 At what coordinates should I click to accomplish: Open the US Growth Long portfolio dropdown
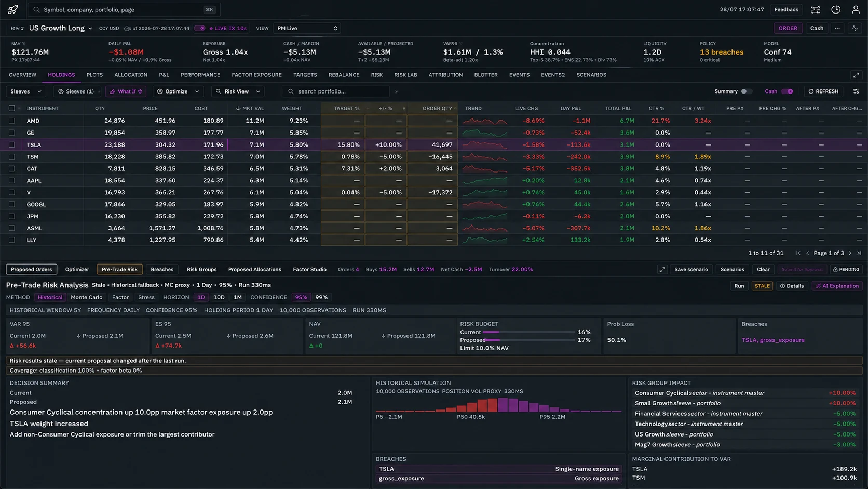pos(61,28)
